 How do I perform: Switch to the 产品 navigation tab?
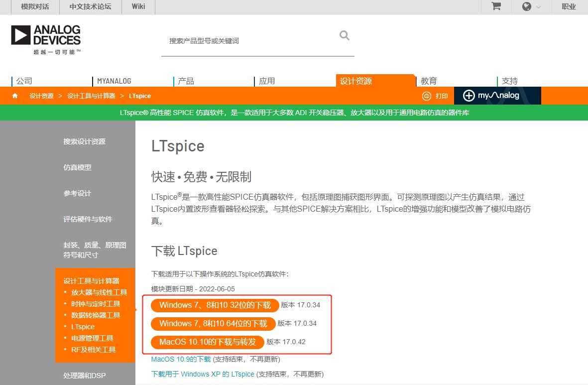[186, 81]
